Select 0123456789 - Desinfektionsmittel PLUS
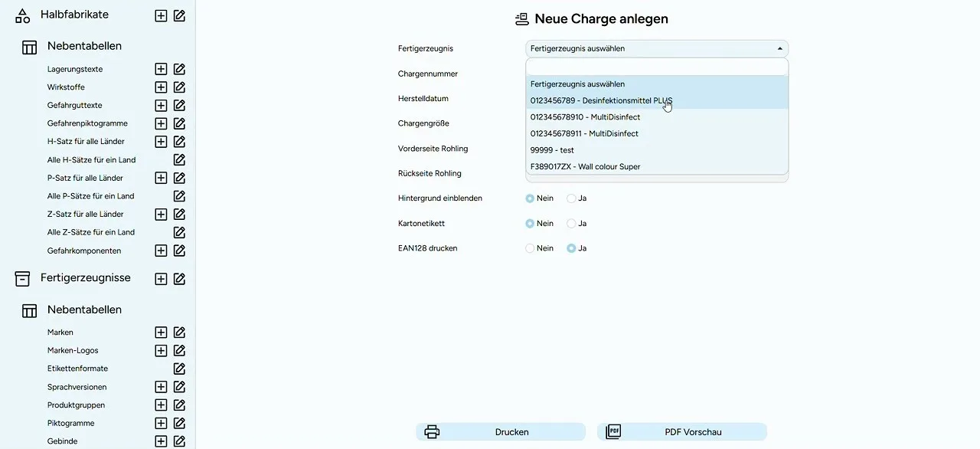The height and width of the screenshot is (449, 980). [657, 100]
